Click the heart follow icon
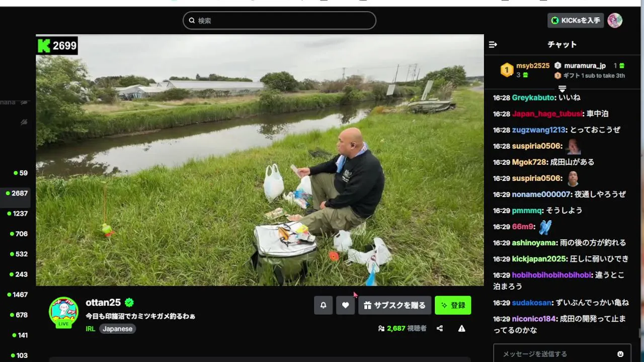644x362 pixels. [x=345, y=305]
